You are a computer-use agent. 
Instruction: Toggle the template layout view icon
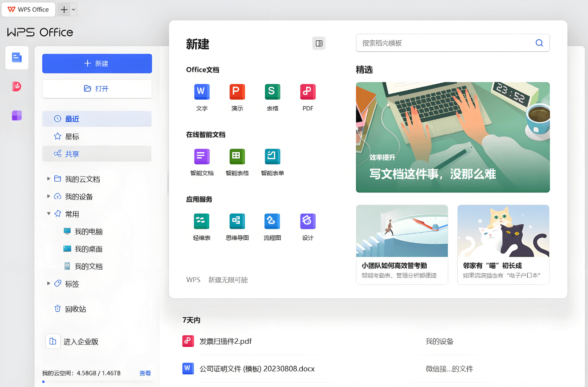click(x=319, y=43)
